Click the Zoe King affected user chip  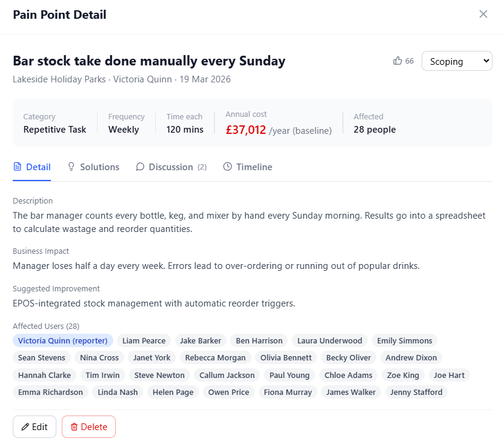pos(402,375)
